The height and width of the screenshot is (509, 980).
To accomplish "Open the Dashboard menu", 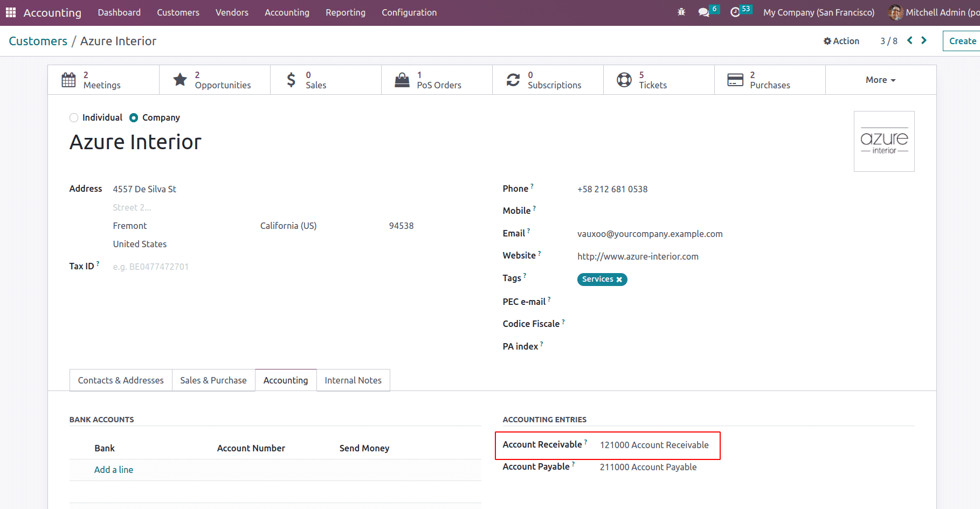I will pyautogui.click(x=119, y=12).
